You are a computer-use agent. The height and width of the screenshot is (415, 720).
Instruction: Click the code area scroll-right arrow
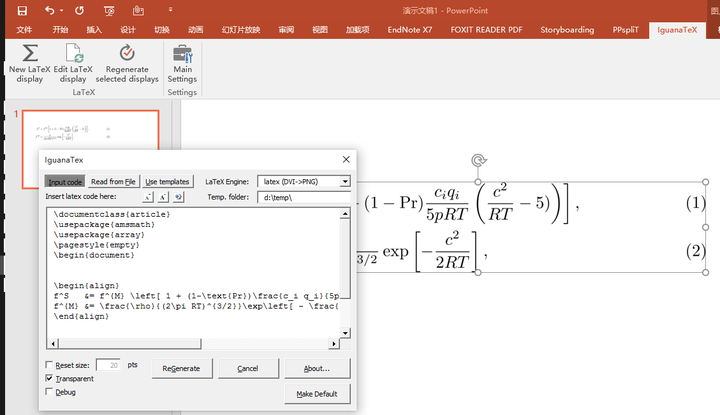(334, 344)
